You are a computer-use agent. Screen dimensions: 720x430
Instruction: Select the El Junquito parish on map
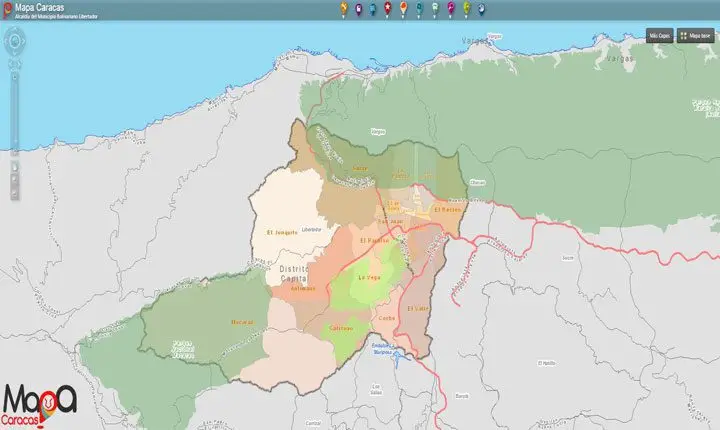pyautogui.click(x=283, y=232)
